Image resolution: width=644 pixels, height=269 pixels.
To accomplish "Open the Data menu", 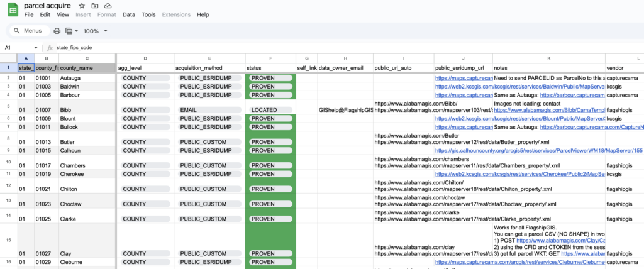I will (x=129, y=14).
